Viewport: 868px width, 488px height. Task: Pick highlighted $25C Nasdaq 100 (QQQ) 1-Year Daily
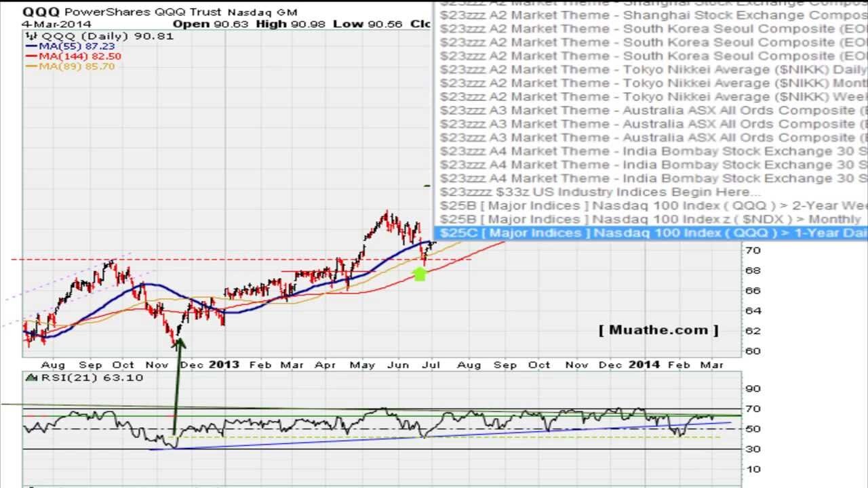click(651, 233)
